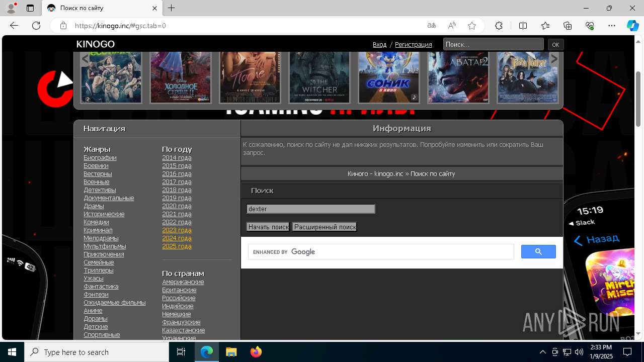
Task: Add a new browser tab
Action: [172, 8]
